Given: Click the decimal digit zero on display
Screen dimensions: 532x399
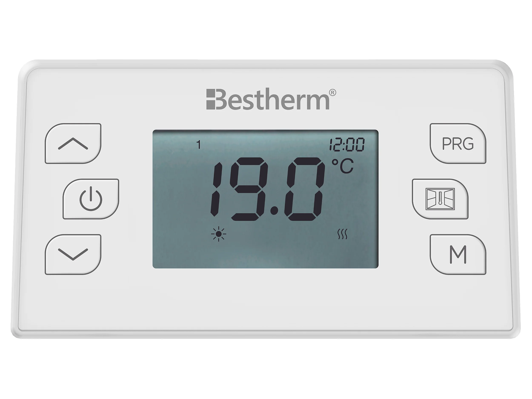Looking at the screenshot, I should coord(305,189).
